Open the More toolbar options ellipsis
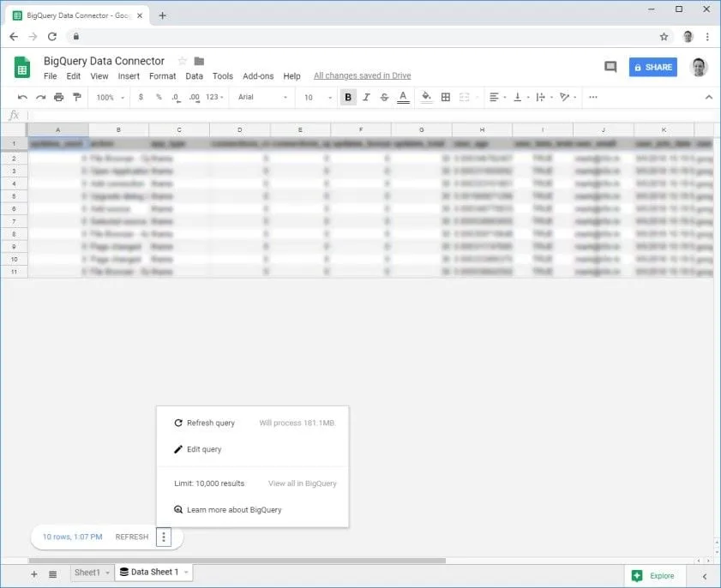Viewport: 721px width, 588px height. [593, 97]
